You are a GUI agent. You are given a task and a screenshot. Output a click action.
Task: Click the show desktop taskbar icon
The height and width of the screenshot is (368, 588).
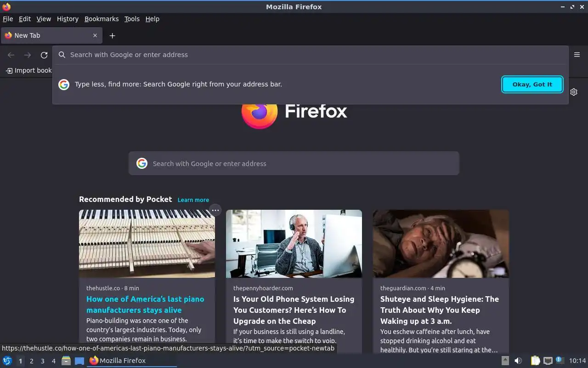79,361
